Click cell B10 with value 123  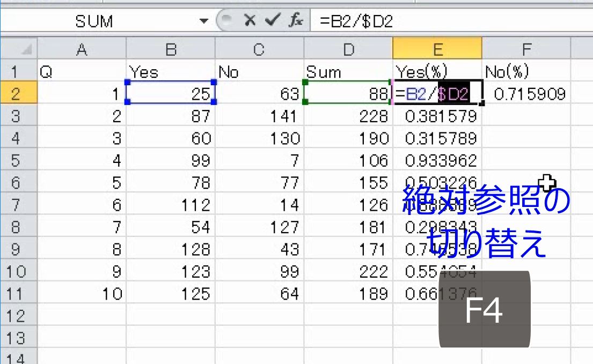[171, 270]
